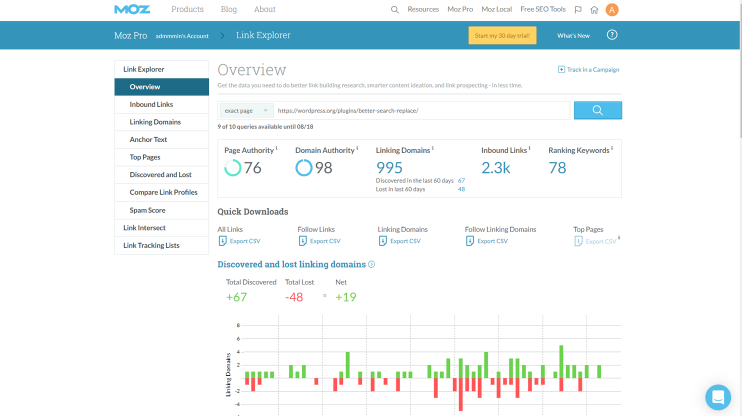Click the flag notifications icon
Viewport: 742px width, 416px height.
(578, 9)
